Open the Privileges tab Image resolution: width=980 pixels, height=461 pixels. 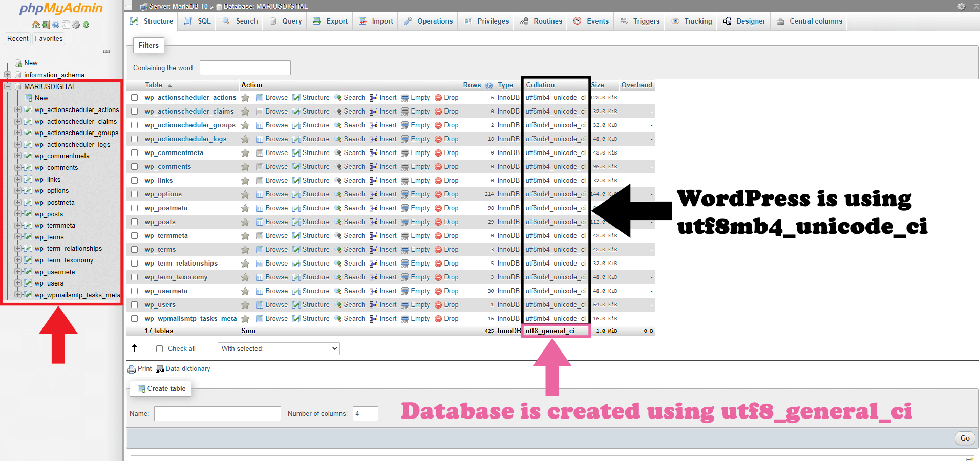pos(487,21)
